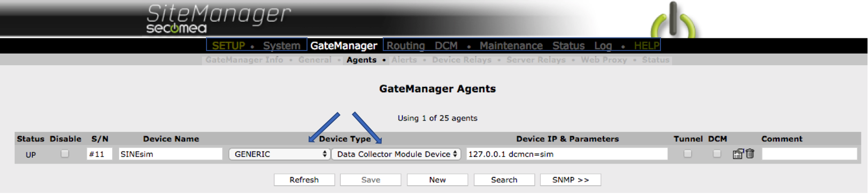The image size is (868, 194).
Task: Go to the System menu
Action: coord(281,45)
